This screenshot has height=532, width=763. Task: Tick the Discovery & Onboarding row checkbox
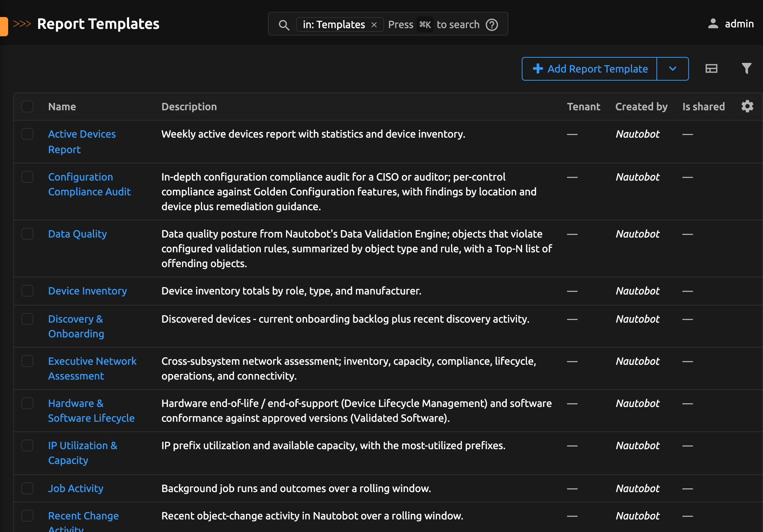pos(27,319)
